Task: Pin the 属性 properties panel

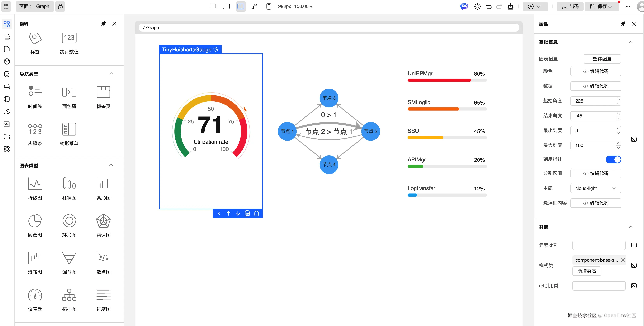Action: pyautogui.click(x=623, y=24)
